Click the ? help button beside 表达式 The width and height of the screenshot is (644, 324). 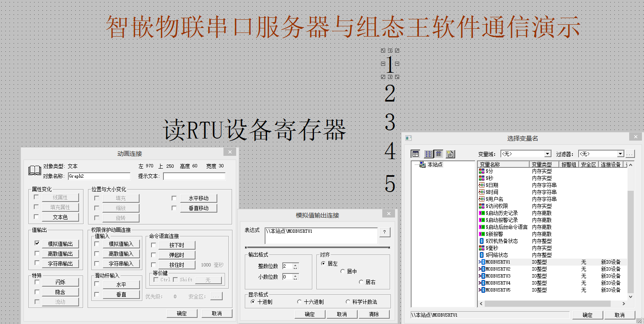pos(385,232)
